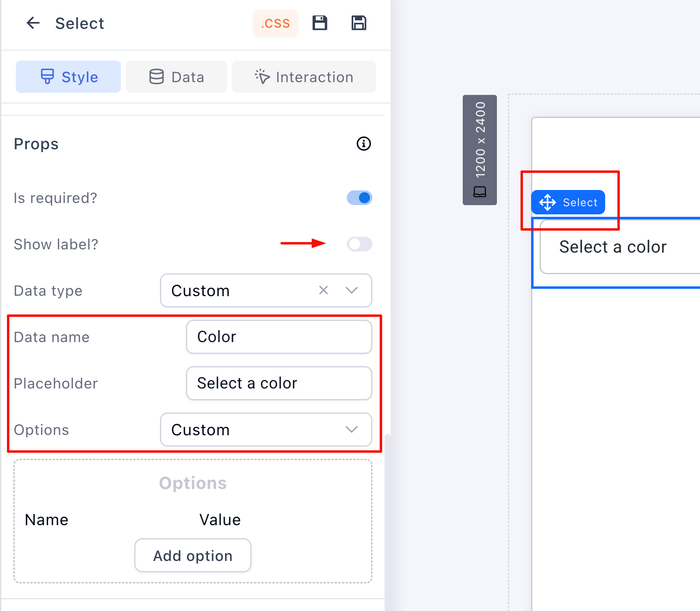
Task: Click the Placeholder input field
Action: [x=279, y=383]
